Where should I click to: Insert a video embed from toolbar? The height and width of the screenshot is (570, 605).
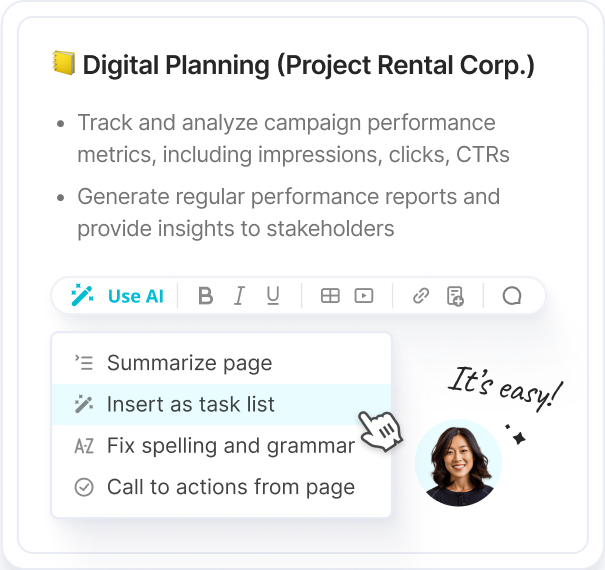coord(364,296)
